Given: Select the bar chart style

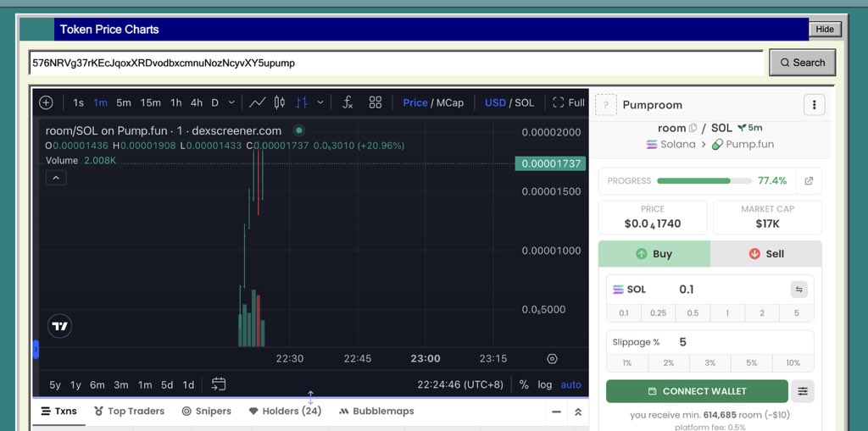Looking at the screenshot, I should [x=301, y=102].
